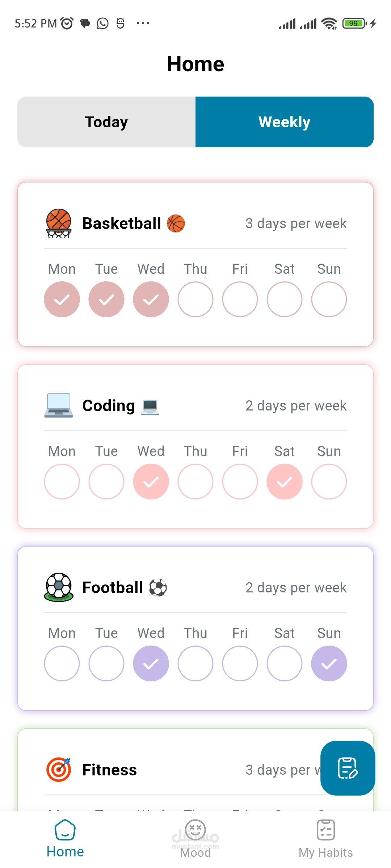Select the Weekly tab
Viewport: 391px width, 868px height.
click(x=285, y=122)
